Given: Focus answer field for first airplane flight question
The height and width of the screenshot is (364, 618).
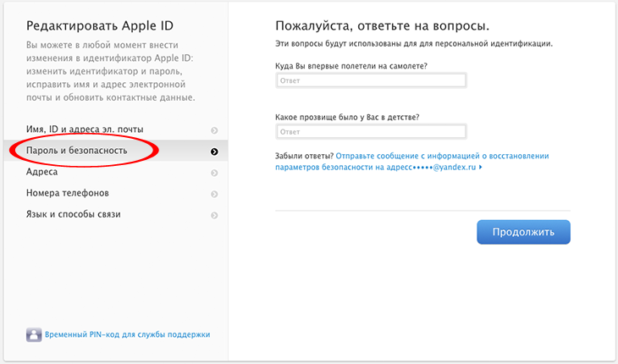Looking at the screenshot, I should click(x=371, y=80).
